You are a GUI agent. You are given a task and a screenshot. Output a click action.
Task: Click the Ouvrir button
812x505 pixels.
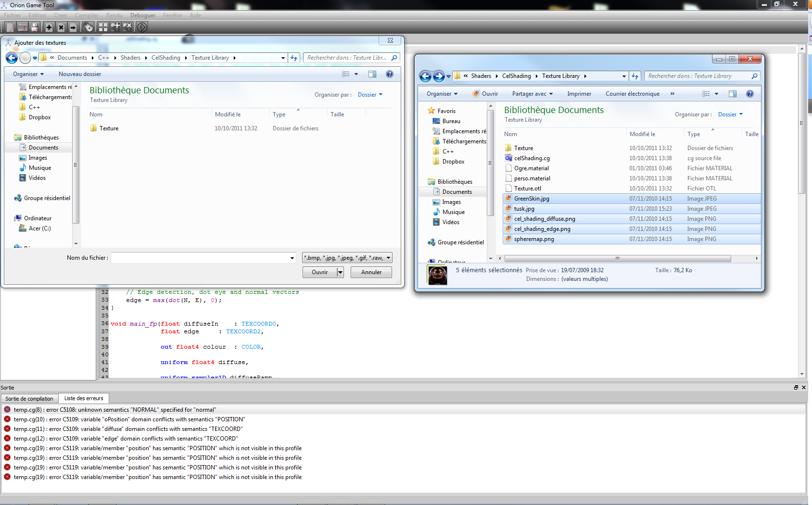319,272
